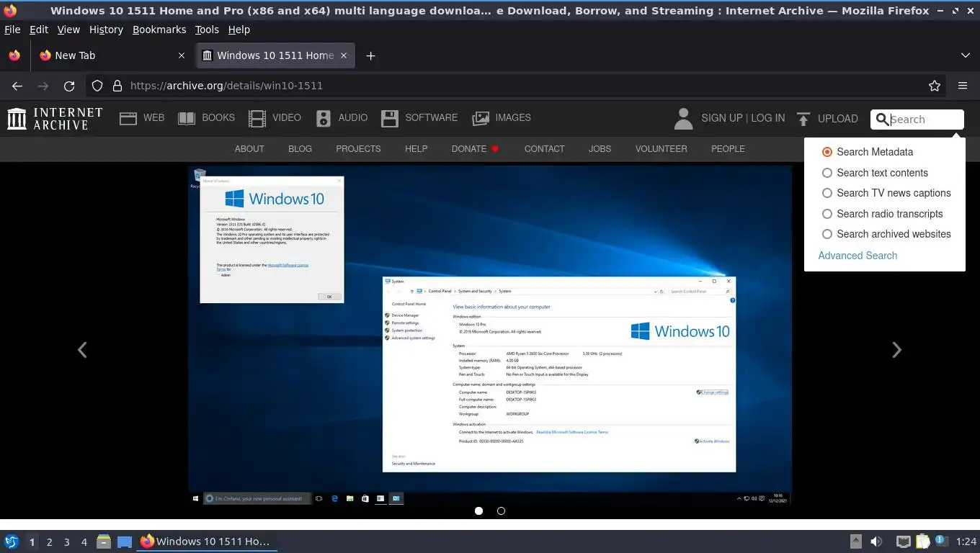The image size is (980, 553).
Task: Switch to workspace 3
Action: pyautogui.click(x=66, y=542)
